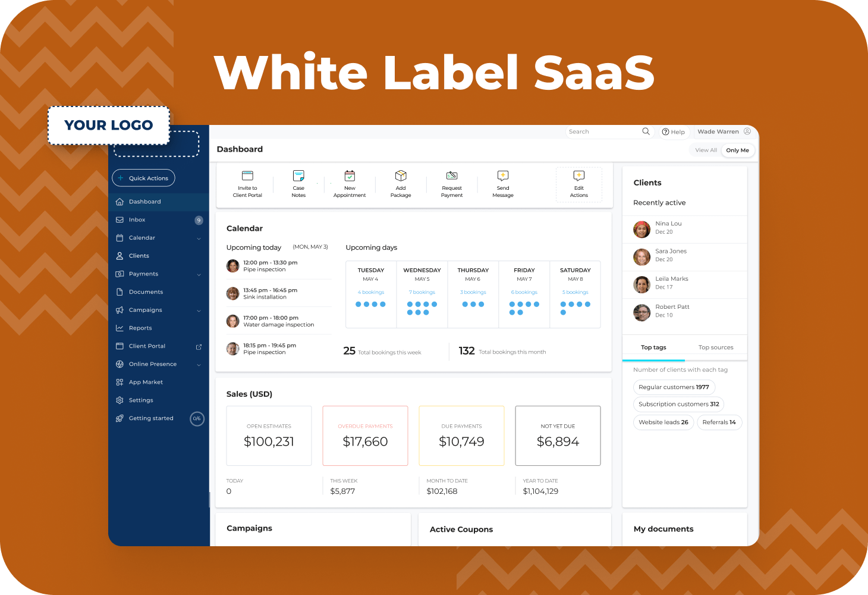The width and height of the screenshot is (868, 595).
Task: Click Regular customers 1977 tag
Action: (x=674, y=387)
